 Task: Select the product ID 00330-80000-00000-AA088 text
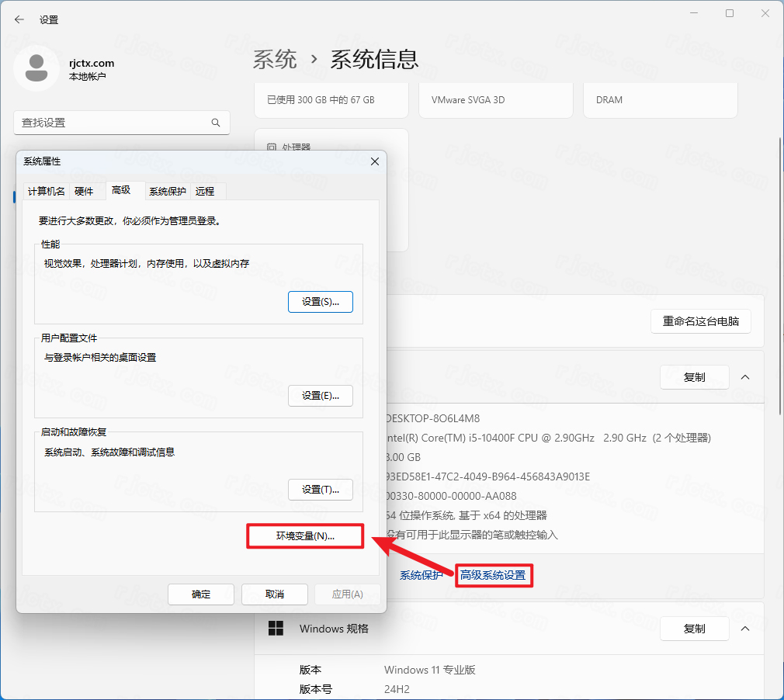coord(452,496)
